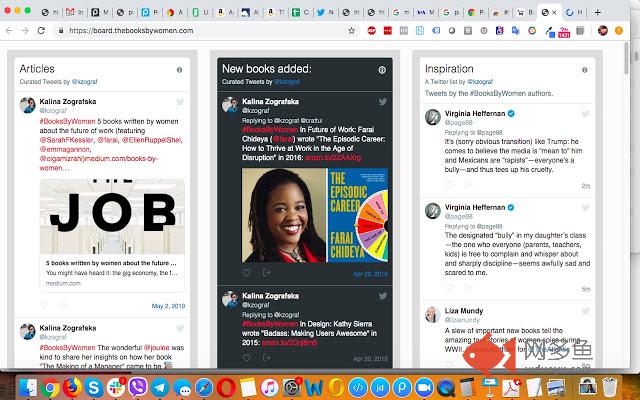The height and width of the screenshot is (400, 640).
Task: Open Skype in the Dock
Action: tap(93, 388)
